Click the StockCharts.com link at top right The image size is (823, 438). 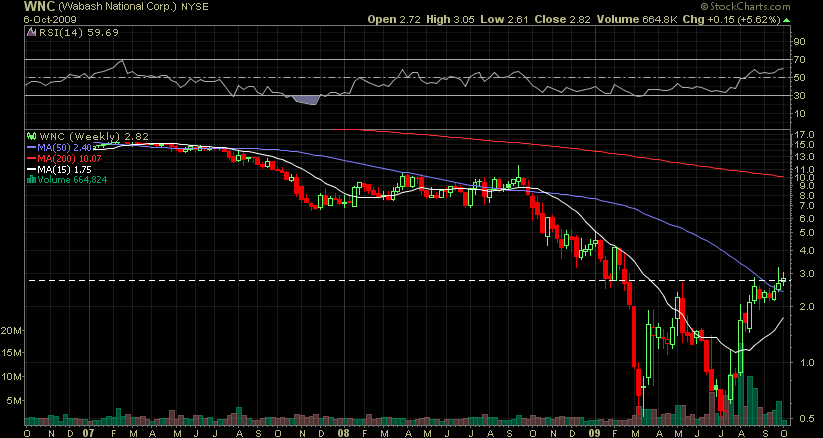tap(748, 6)
